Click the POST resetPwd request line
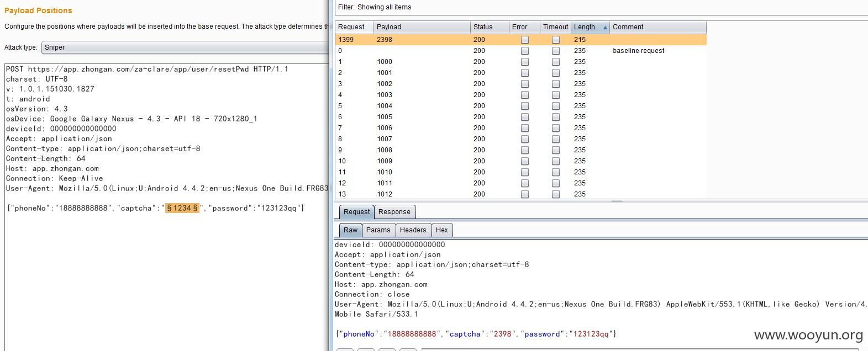This screenshot has height=351, width=868. pyautogui.click(x=147, y=69)
